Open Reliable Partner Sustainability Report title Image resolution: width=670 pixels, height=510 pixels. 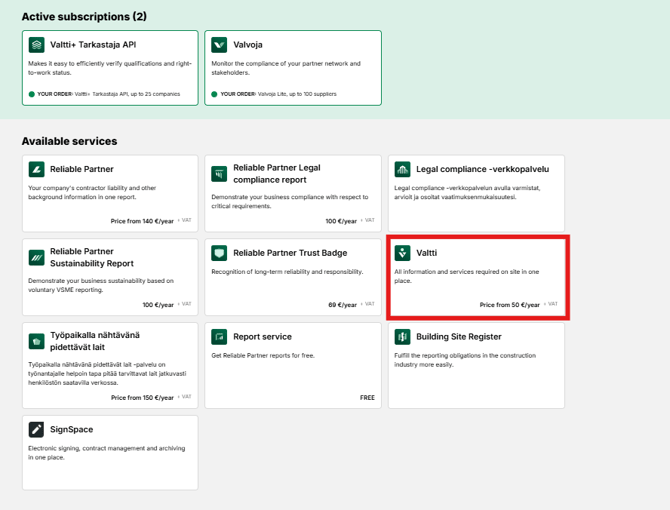[x=92, y=258]
